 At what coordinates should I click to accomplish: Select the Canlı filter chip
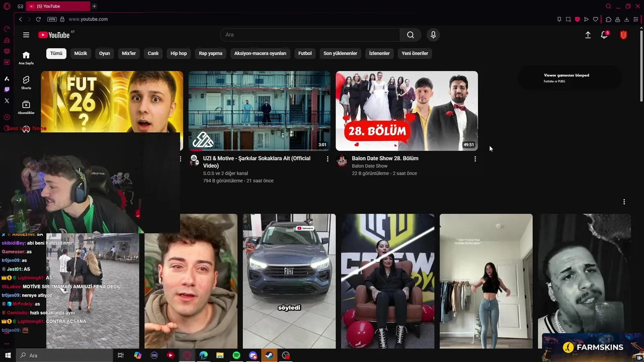[153, 53]
